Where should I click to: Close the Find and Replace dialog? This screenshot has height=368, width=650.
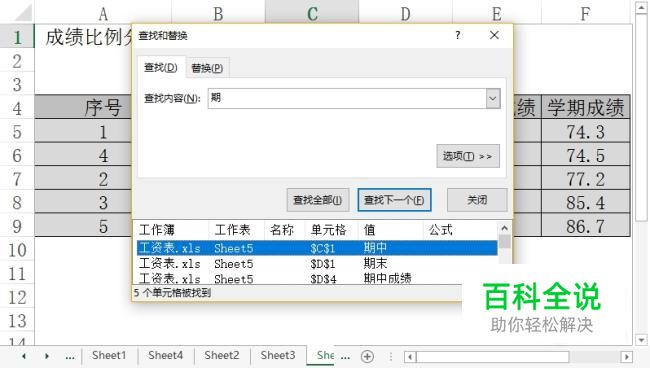pos(494,35)
